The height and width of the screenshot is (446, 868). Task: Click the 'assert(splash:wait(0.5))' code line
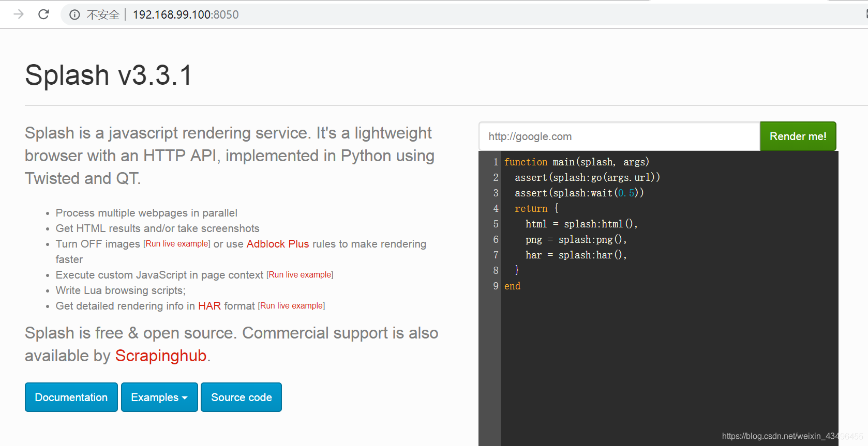click(579, 193)
